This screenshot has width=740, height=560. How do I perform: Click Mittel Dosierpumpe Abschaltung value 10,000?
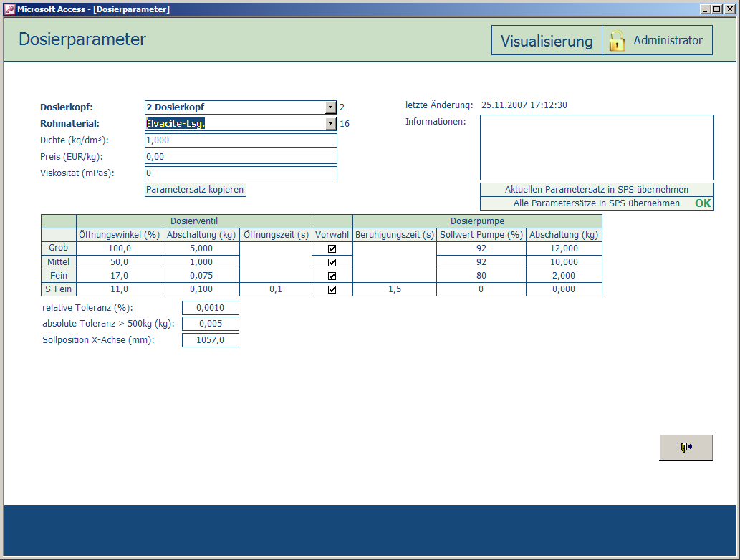[564, 262]
